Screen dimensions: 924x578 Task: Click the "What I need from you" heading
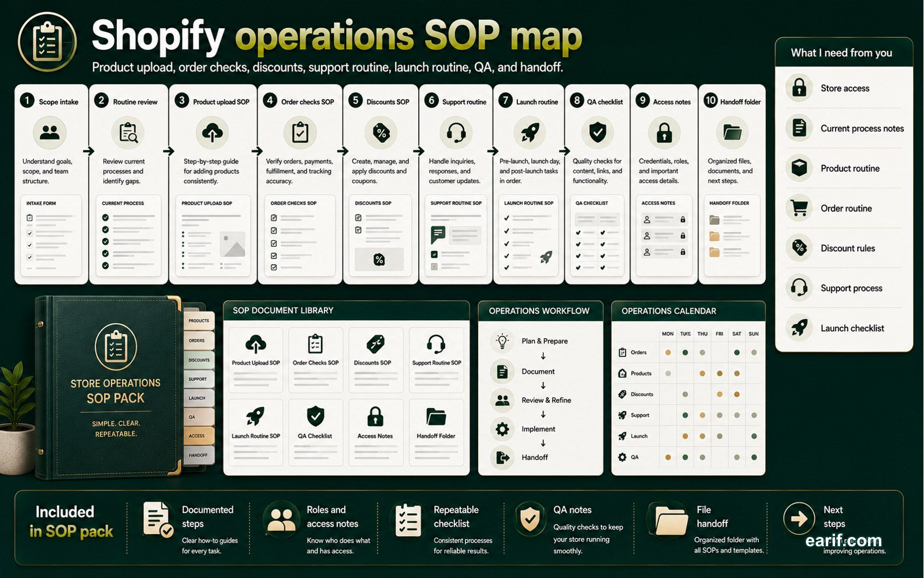(841, 53)
